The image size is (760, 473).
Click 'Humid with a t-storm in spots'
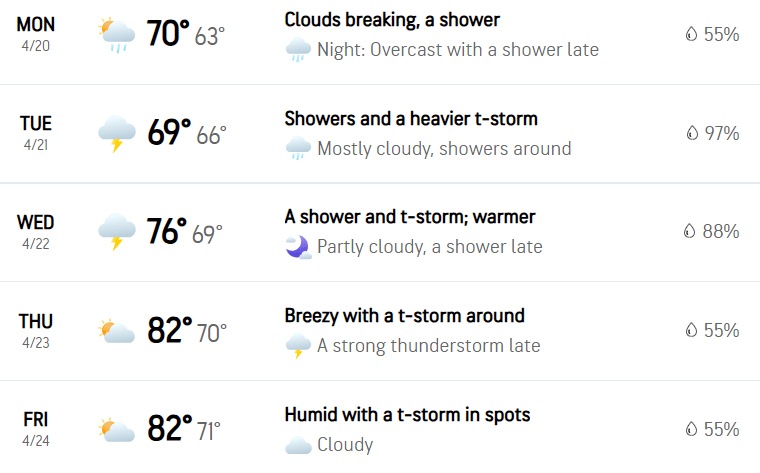click(407, 415)
